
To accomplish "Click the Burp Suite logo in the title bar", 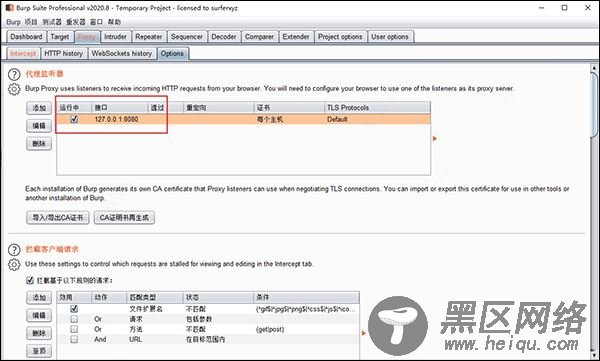I will coord(10,7).
